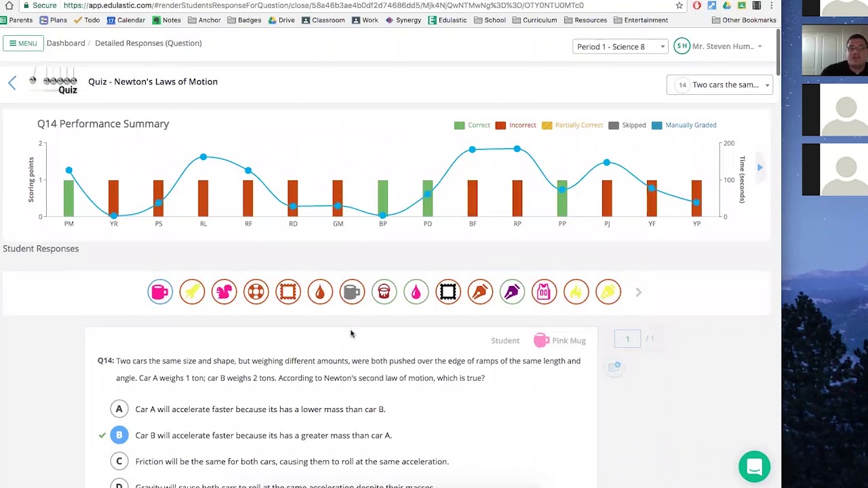Open the question 14 selector dropdown

pos(719,85)
